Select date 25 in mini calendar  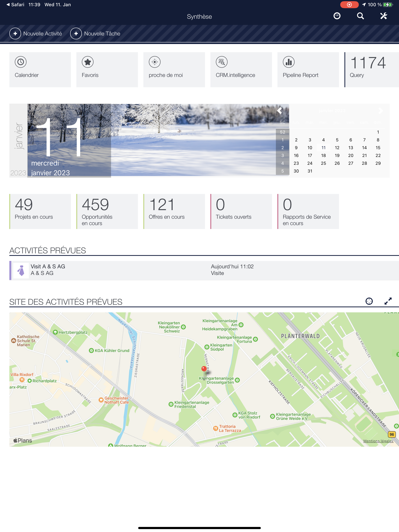pos(323,163)
